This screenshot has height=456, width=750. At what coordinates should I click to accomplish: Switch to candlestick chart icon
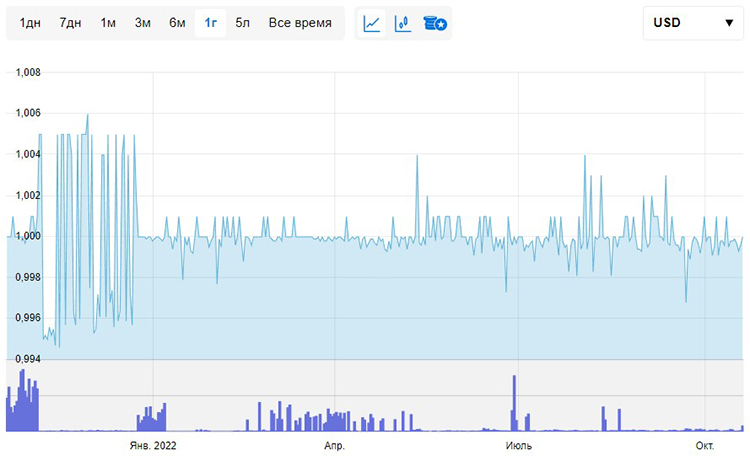click(x=403, y=23)
